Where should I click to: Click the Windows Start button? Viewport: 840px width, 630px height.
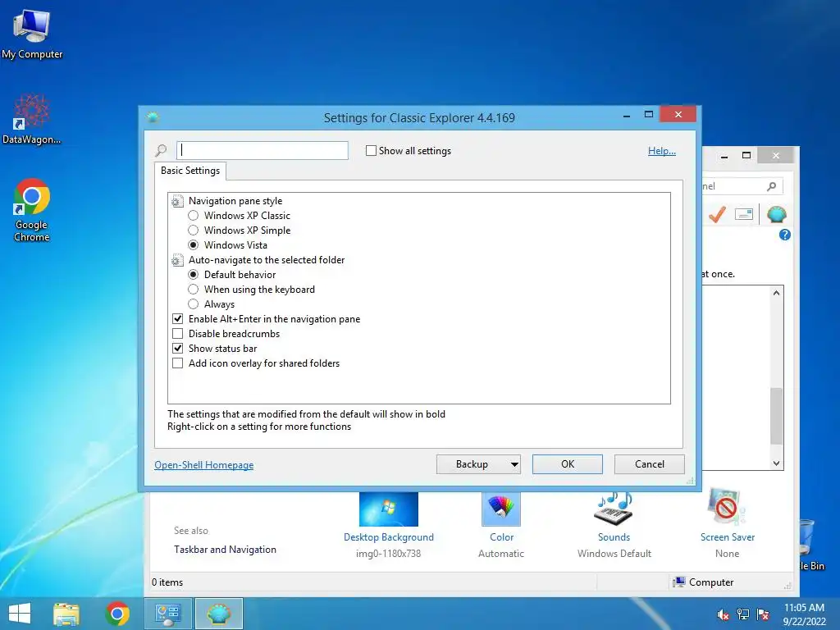coord(20,614)
